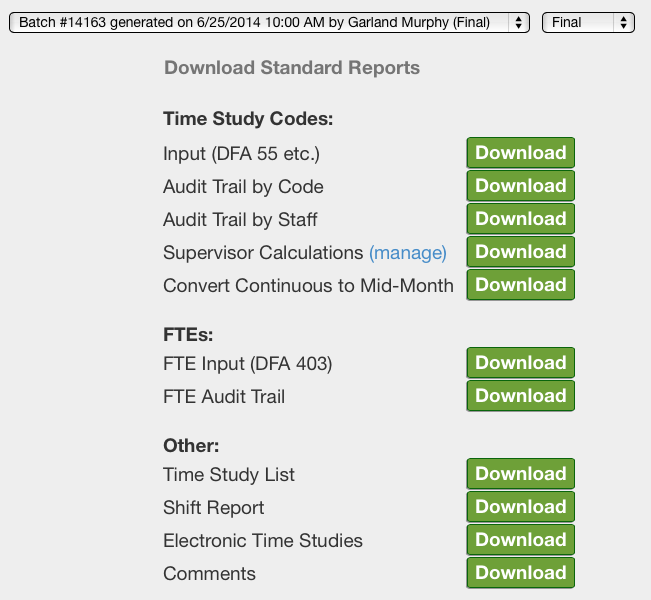This screenshot has height=600, width=651.
Task: Click the Electronic Time Studies label text
Action: click(263, 541)
